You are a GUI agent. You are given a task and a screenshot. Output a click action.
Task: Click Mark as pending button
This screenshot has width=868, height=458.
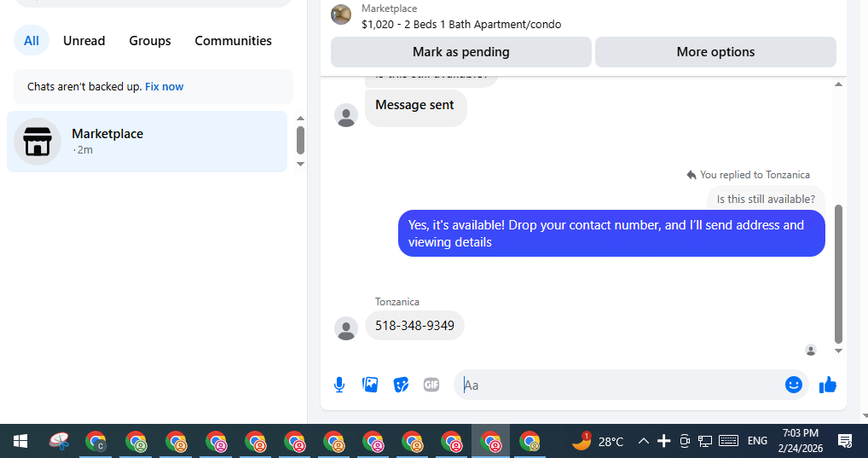[x=461, y=52]
